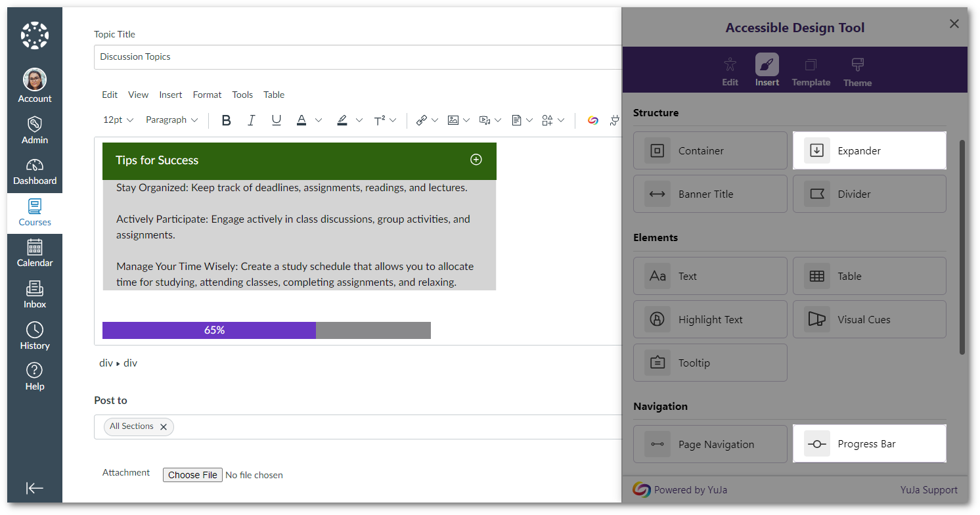The height and width of the screenshot is (515, 980).
Task: Collapse the navigation with the arrow icon
Action: click(35, 487)
